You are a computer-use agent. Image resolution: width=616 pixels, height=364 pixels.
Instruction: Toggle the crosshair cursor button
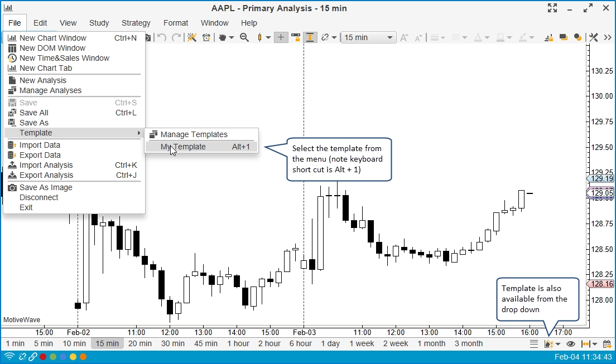[x=281, y=37]
